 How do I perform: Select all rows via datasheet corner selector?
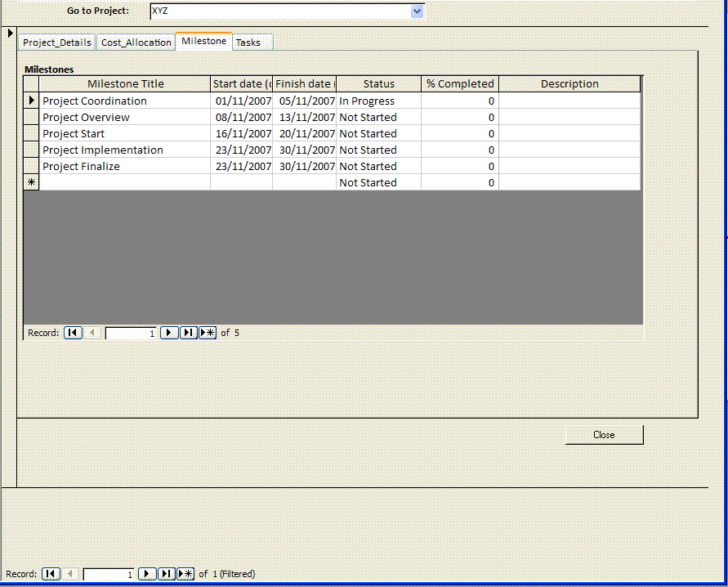coord(31,84)
